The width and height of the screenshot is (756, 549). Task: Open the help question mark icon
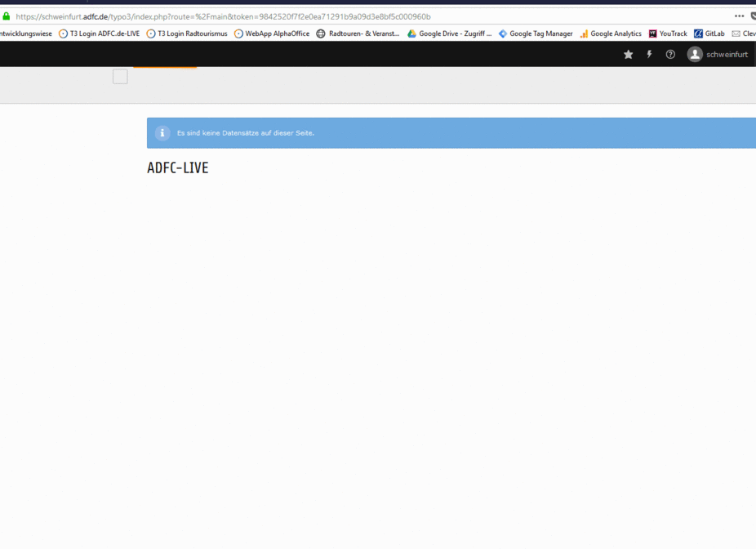(x=670, y=55)
